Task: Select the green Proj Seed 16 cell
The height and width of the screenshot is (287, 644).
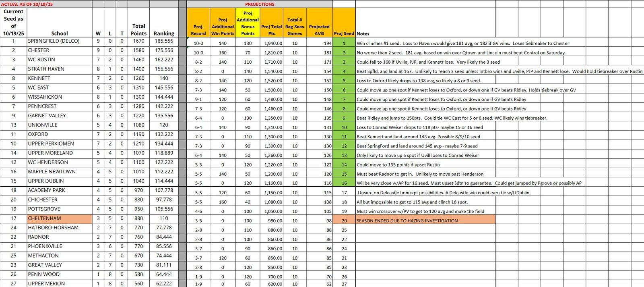Action: coord(344,183)
